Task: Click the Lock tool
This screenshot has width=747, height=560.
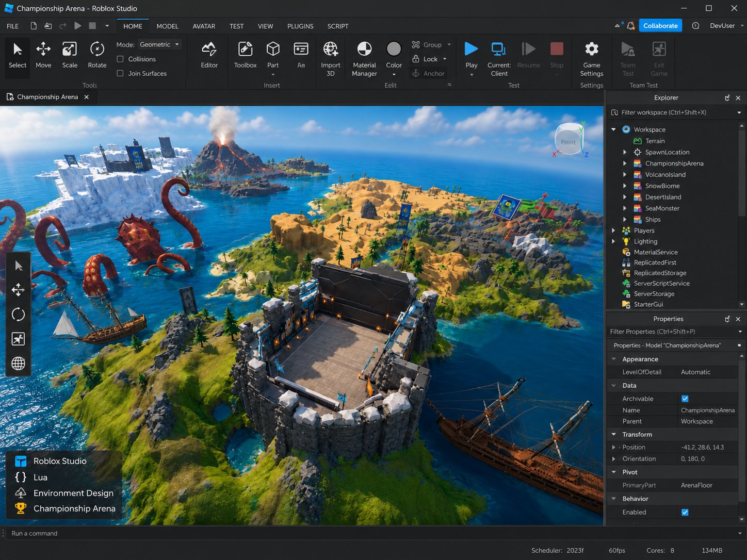Action: click(425, 59)
